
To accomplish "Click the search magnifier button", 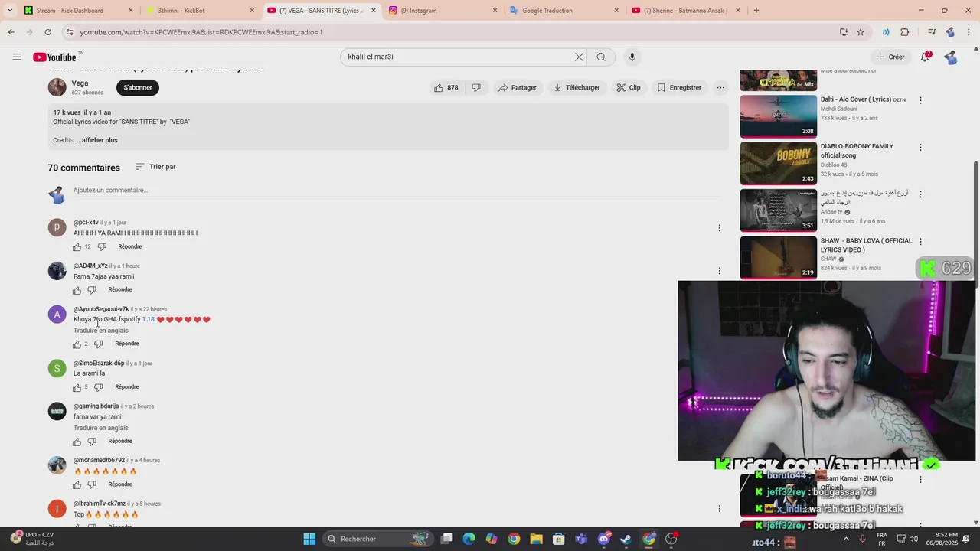I will pos(601,57).
